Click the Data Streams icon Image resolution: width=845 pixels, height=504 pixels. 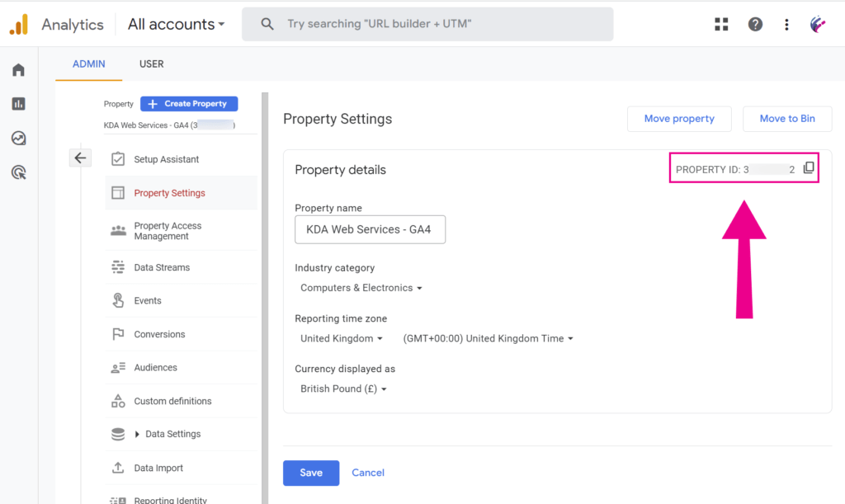tap(118, 267)
